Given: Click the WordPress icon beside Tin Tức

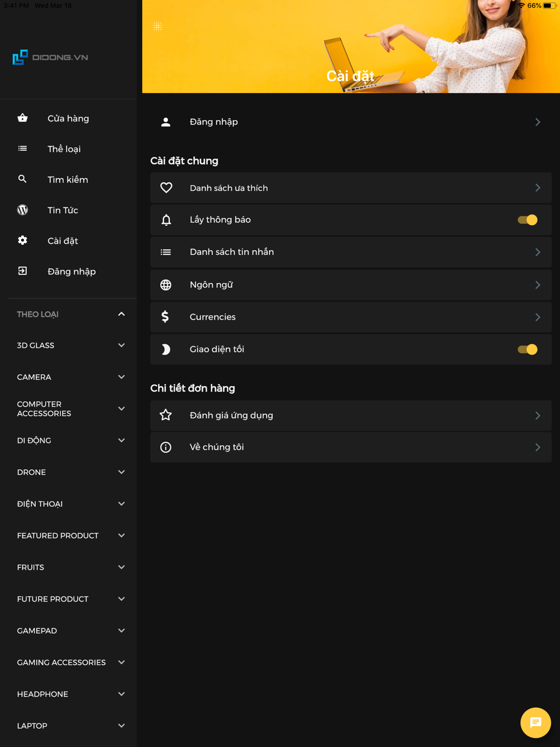Looking at the screenshot, I should coord(22,210).
